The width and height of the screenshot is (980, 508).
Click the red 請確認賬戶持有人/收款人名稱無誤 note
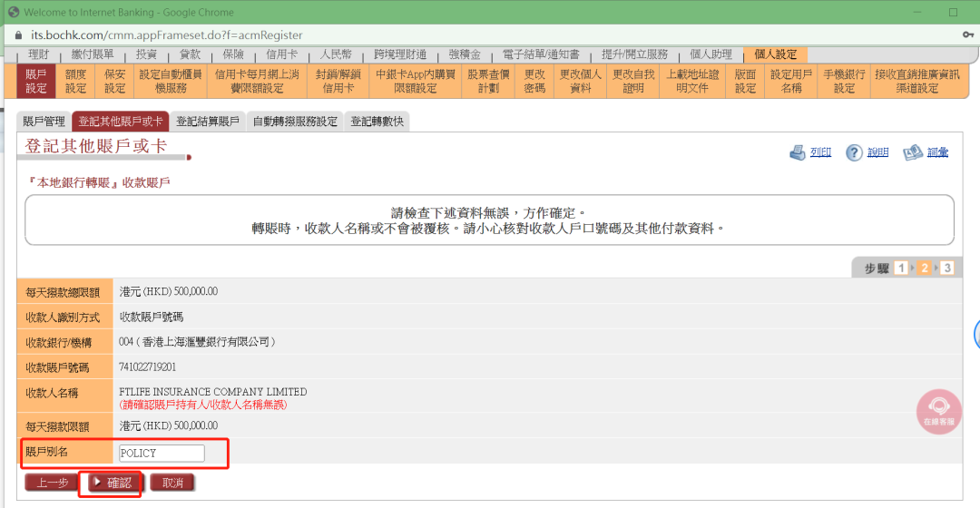203,405
